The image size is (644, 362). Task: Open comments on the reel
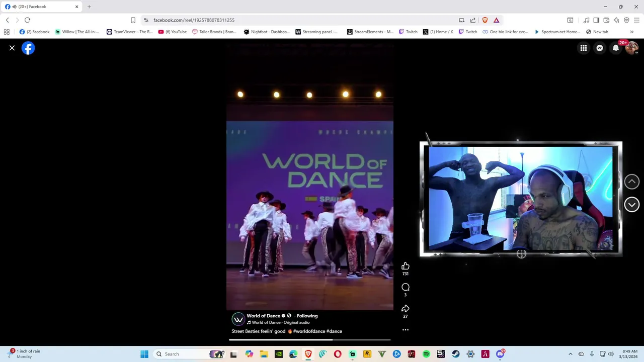(x=406, y=287)
